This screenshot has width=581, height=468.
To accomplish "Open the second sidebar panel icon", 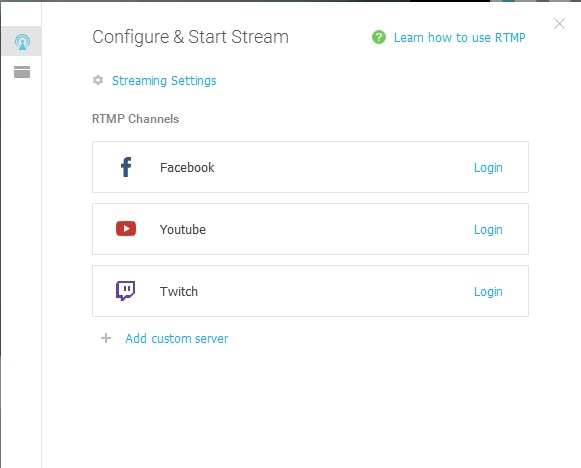I will (22, 72).
